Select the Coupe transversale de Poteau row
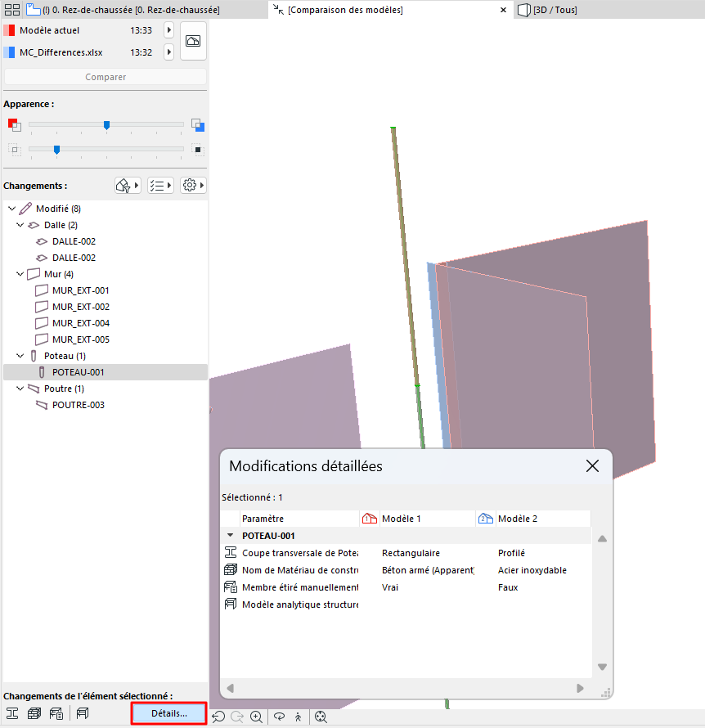705x728 pixels. [406, 553]
